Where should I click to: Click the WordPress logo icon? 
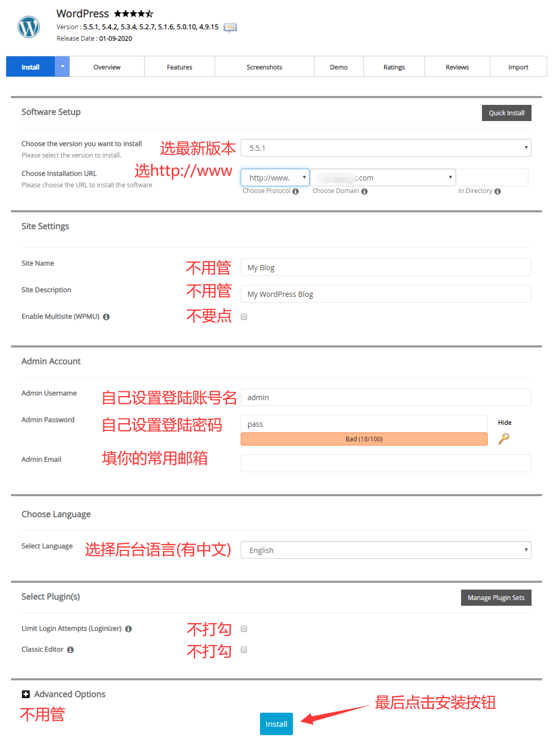click(x=29, y=27)
